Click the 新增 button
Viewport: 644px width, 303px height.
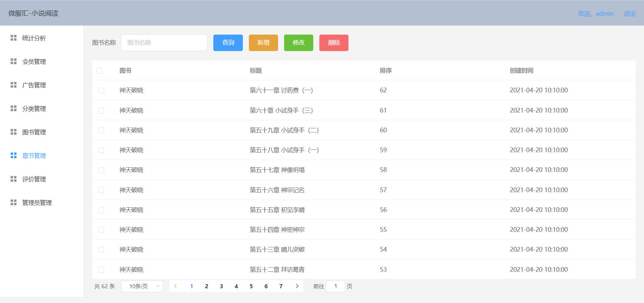coord(263,43)
